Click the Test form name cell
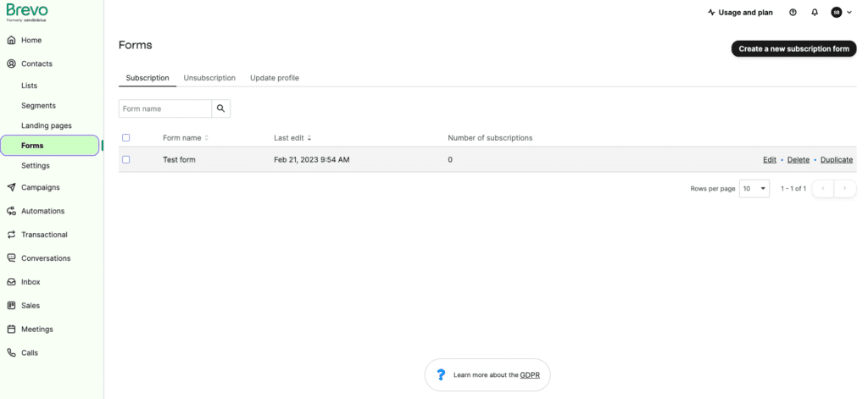The image size is (868, 399). (179, 159)
